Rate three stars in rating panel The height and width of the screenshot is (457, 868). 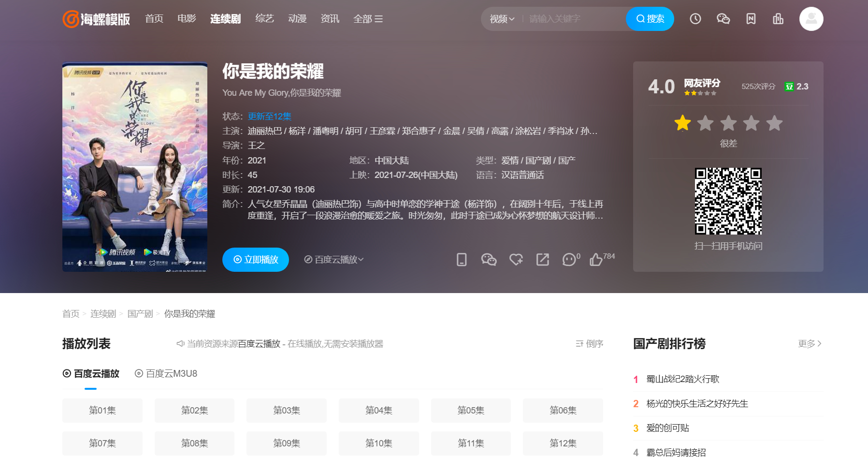tap(728, 123)
